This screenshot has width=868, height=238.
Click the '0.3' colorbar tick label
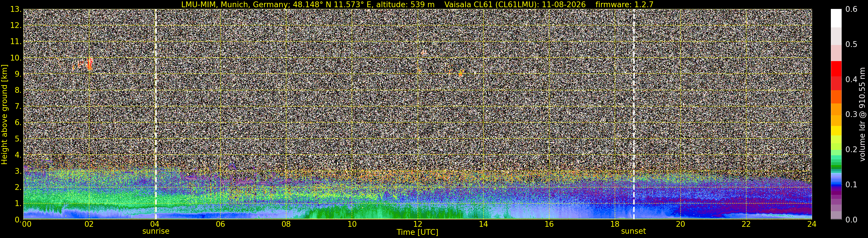click(852, 115)
